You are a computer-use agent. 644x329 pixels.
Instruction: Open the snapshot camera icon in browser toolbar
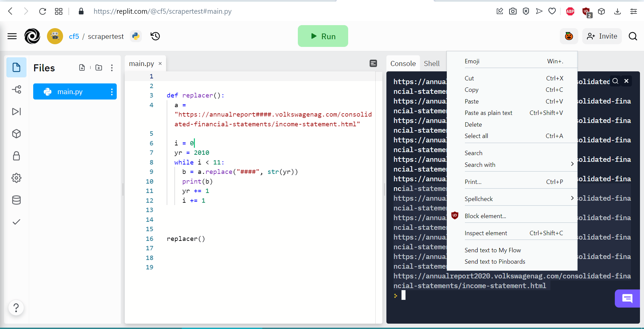(513, 11)
